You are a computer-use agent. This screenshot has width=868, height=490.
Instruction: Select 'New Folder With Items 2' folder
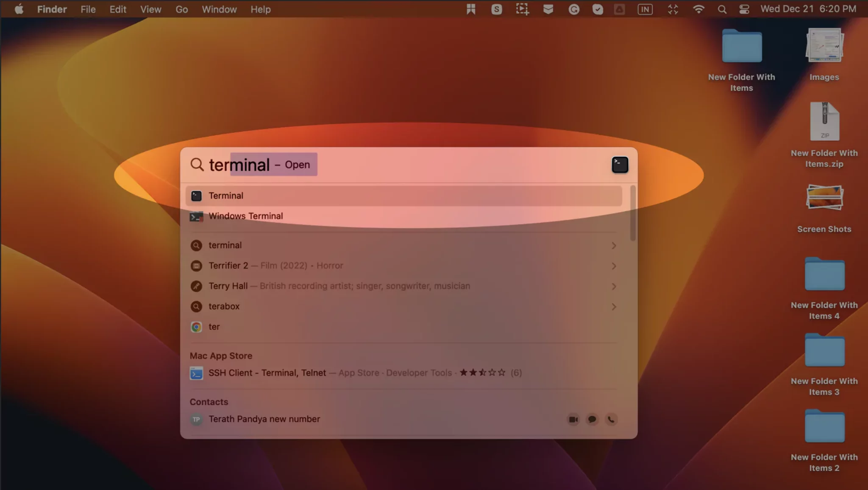coord(824,440)
